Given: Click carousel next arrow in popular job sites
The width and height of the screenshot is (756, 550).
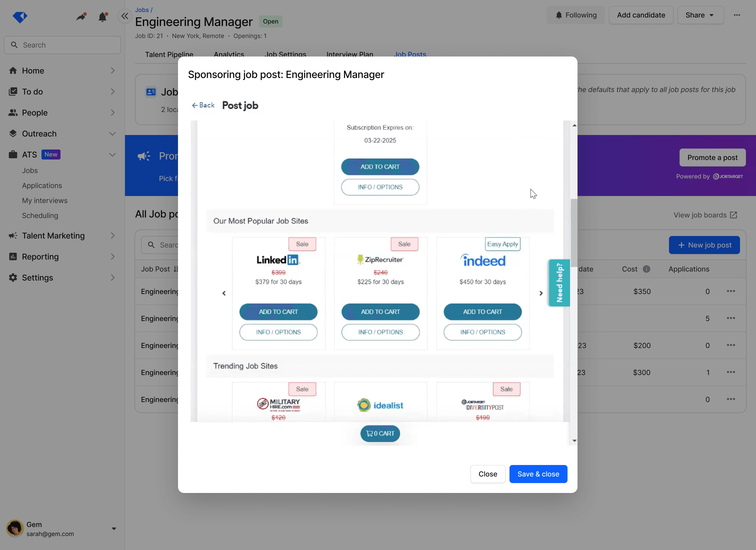Looking at the screenshot, I should point(541,293).
